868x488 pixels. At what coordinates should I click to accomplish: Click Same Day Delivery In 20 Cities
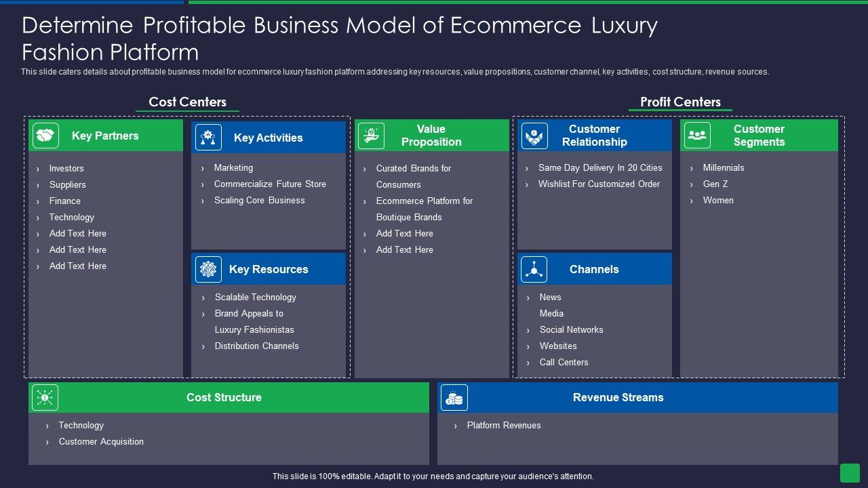[600, 167]
